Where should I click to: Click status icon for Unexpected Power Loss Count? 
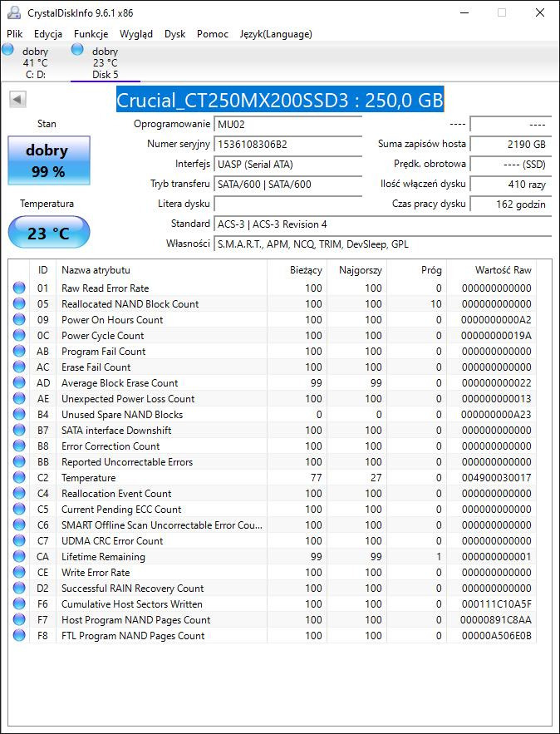coord(19,398)
